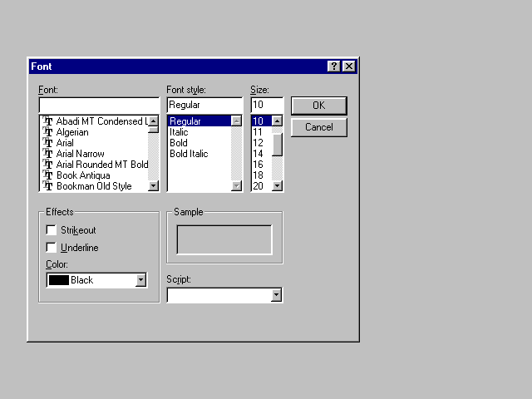Open the Color dropdown list
Viewport: 532px width, 399px height.
point(140,280)
